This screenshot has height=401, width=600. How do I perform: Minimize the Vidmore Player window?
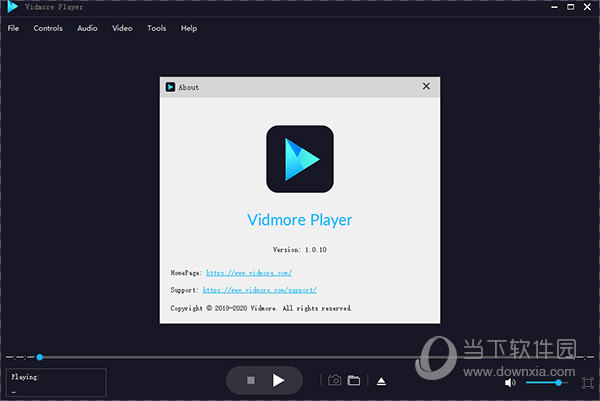554,7
